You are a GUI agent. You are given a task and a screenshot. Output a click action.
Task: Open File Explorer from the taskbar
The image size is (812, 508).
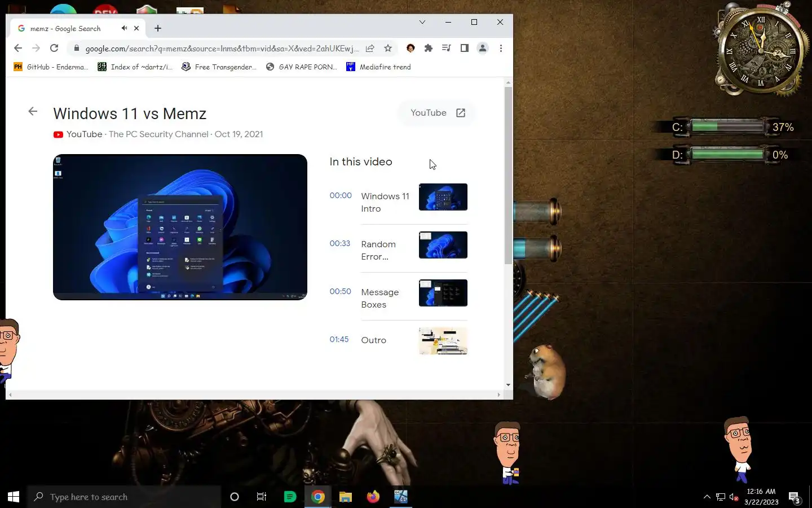click(x=346, y=497)
